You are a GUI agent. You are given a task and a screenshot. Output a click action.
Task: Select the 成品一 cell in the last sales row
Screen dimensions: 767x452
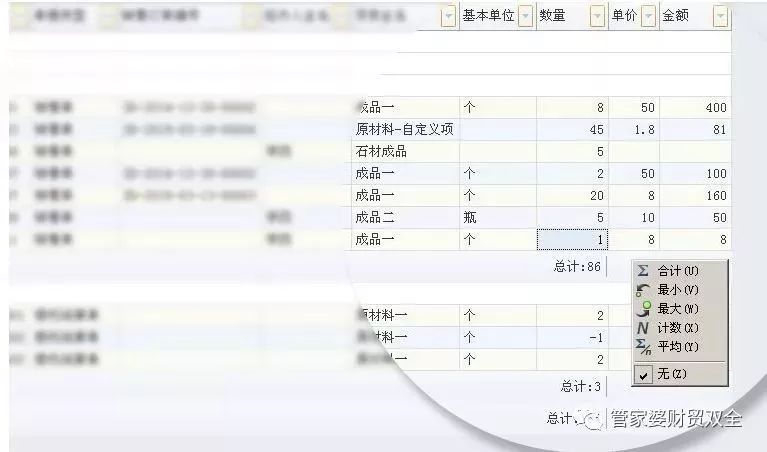406,239
